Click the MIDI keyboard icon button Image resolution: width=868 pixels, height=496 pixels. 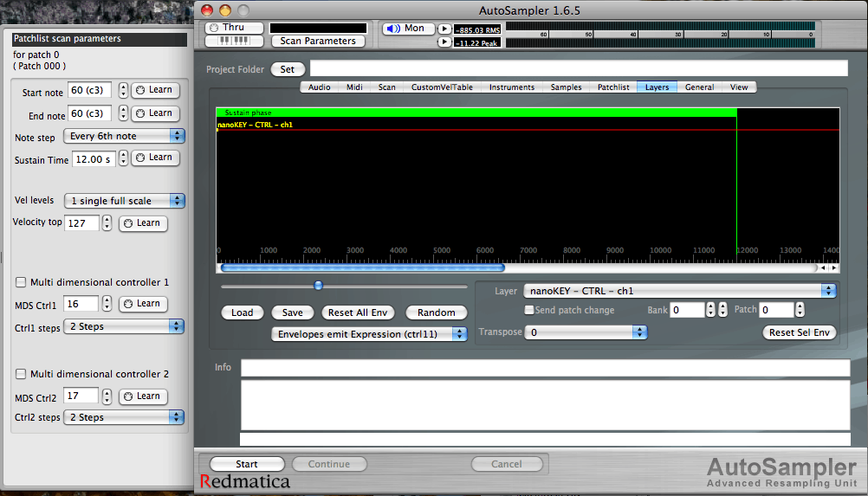tap(234, 41)
